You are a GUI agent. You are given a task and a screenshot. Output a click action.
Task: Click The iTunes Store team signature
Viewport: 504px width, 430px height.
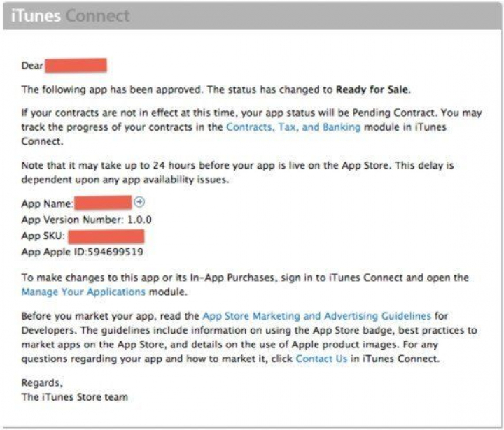[74, 397]
